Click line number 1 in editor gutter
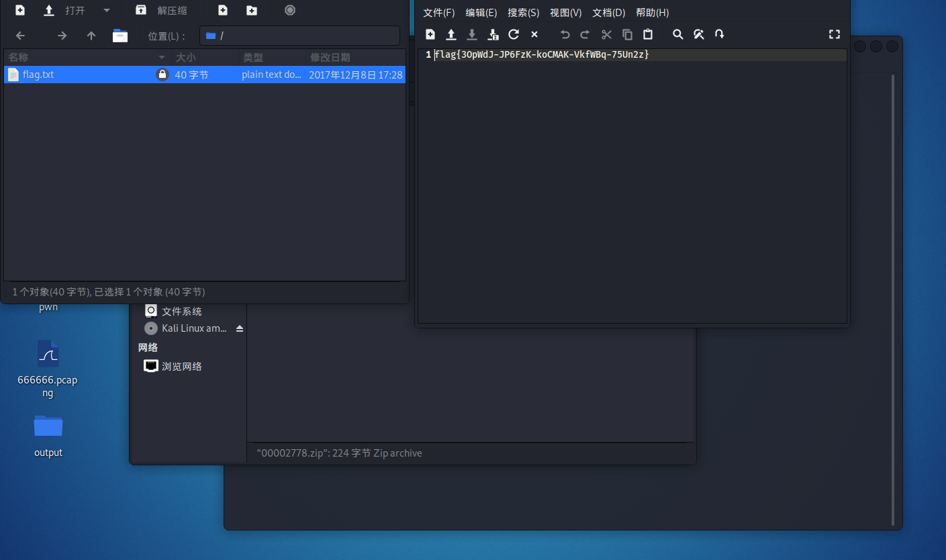Screen dimensions: 946x560 pyautogui.click(x=428, y=55)
